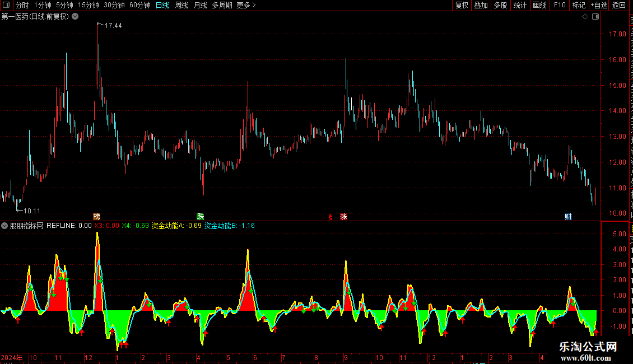Select the 30分钟 period tab

[114, 5]
